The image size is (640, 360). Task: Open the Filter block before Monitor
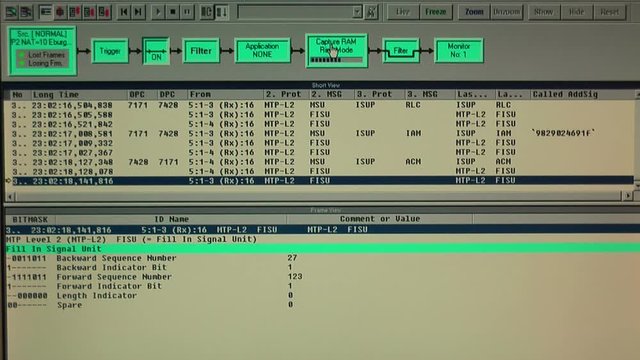click(x=401, y=51)
